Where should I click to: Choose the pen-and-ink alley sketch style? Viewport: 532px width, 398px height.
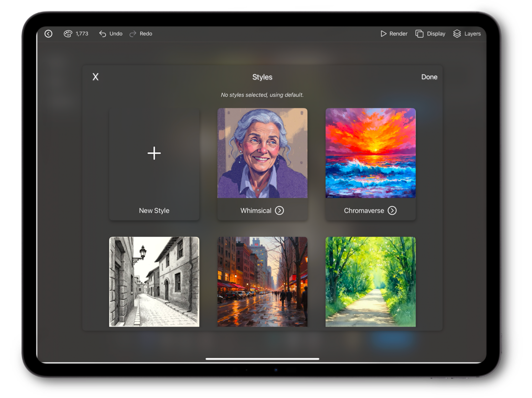154,282
